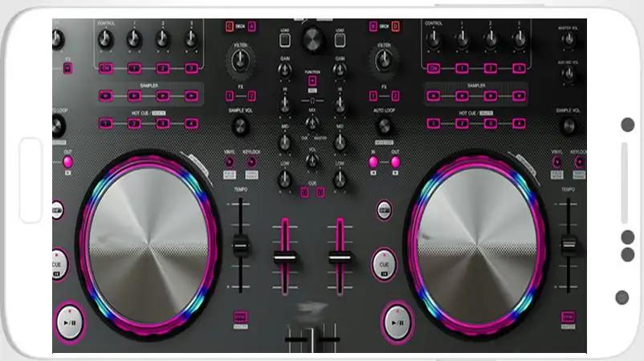The height and width of the screenshot is (361, 644).
Task: Click the left deck TEMPO slider handle
Action: point(241,245)
